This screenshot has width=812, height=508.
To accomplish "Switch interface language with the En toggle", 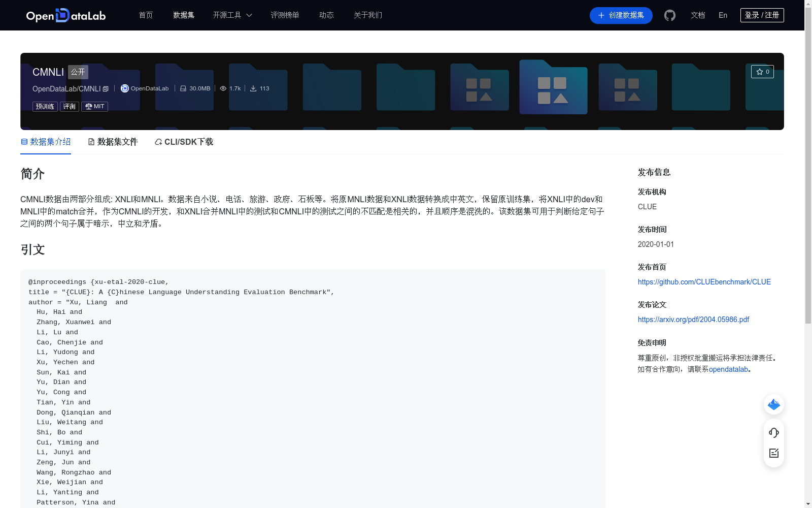I will coord(722,15).
